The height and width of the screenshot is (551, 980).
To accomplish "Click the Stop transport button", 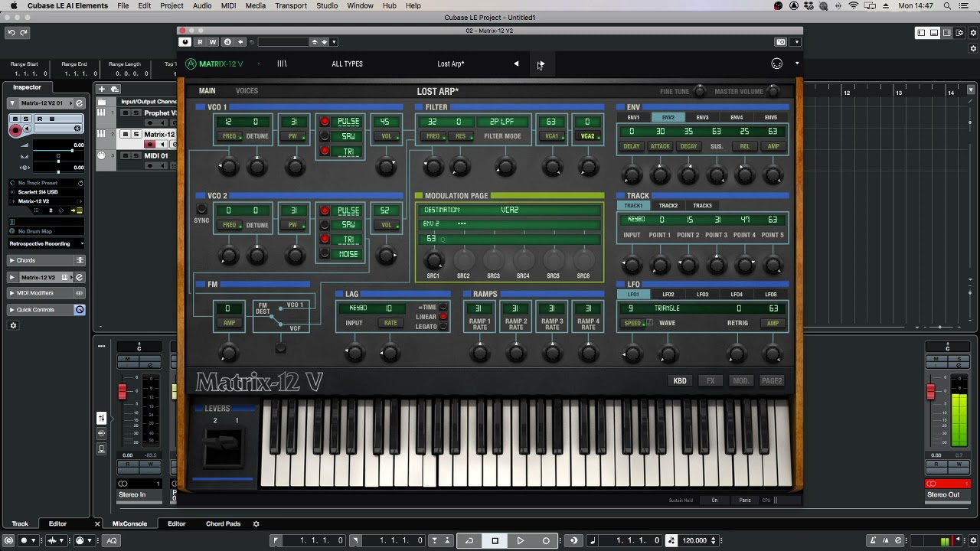I will 495,540.
